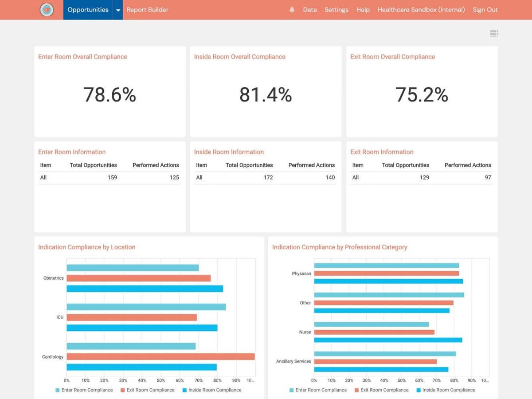Open the Data menu
This screenshot has height=399, width=532.
click(309, 9)
